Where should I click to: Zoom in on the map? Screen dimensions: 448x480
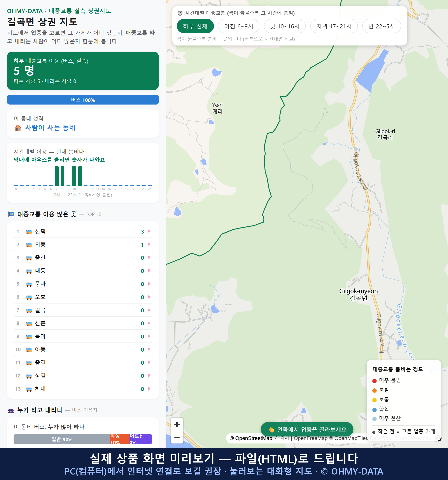click(177, 424)
